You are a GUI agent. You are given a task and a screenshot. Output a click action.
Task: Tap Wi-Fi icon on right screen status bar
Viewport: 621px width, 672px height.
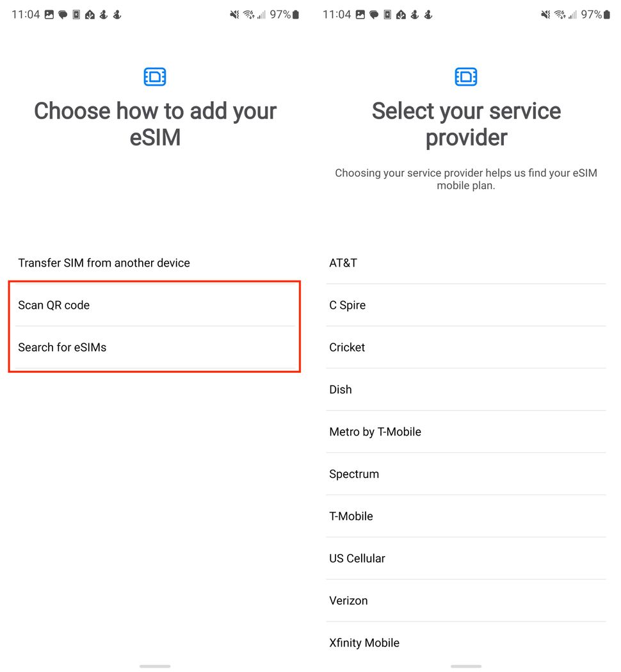click(559, 15)
